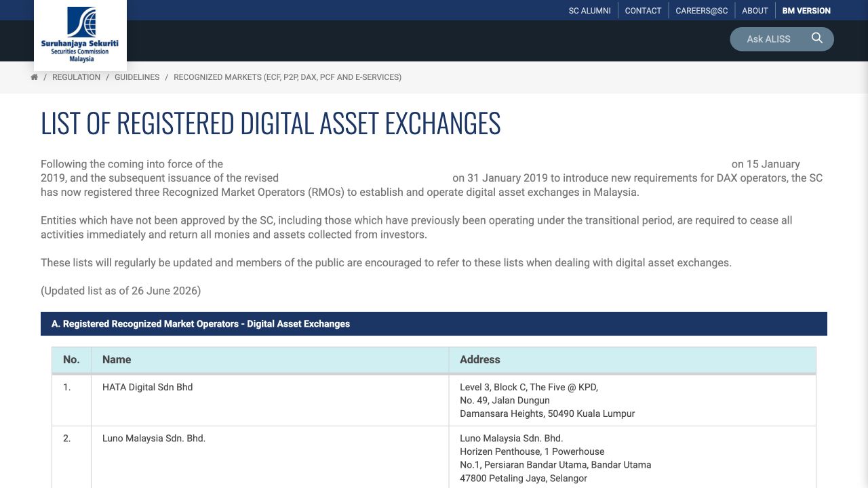Select the HATA Digital Sdn Bhd cell
Viewport: 868px width, 488px height.
(270, 401)
